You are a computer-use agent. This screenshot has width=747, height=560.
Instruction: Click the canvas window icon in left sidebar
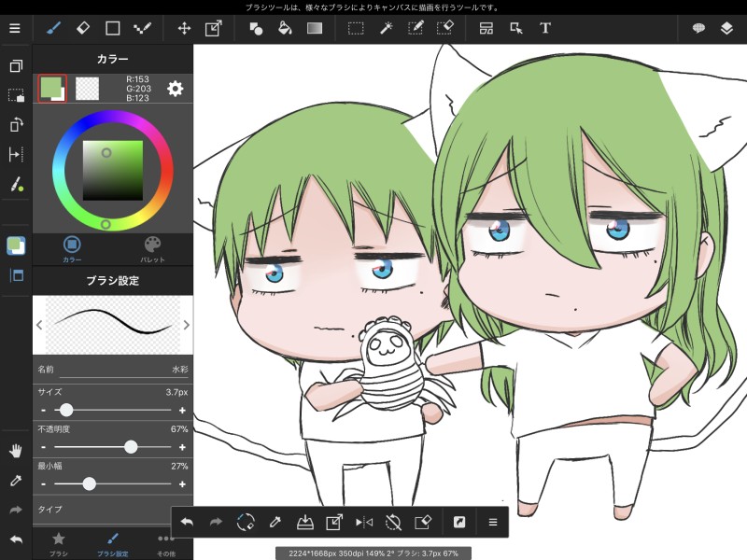(16, 65)
